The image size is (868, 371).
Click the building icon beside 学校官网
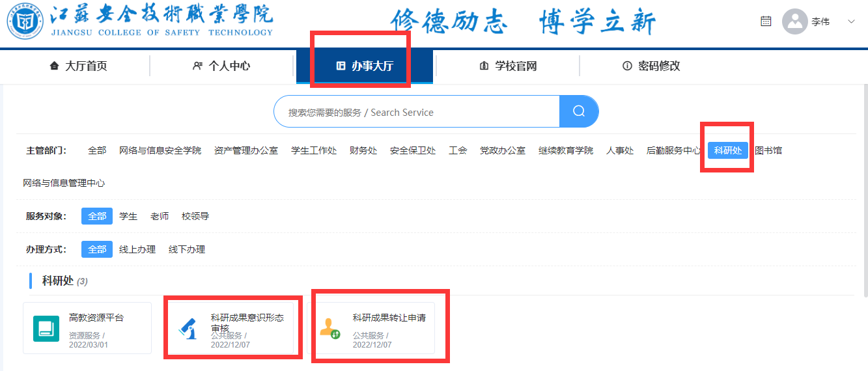484,66
